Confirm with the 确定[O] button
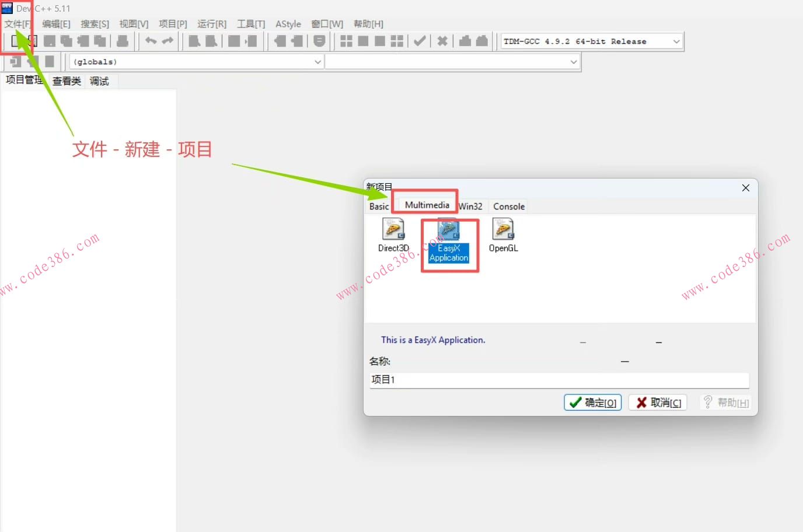This screenshot has height=532, width=803. (x=593, y=402)
